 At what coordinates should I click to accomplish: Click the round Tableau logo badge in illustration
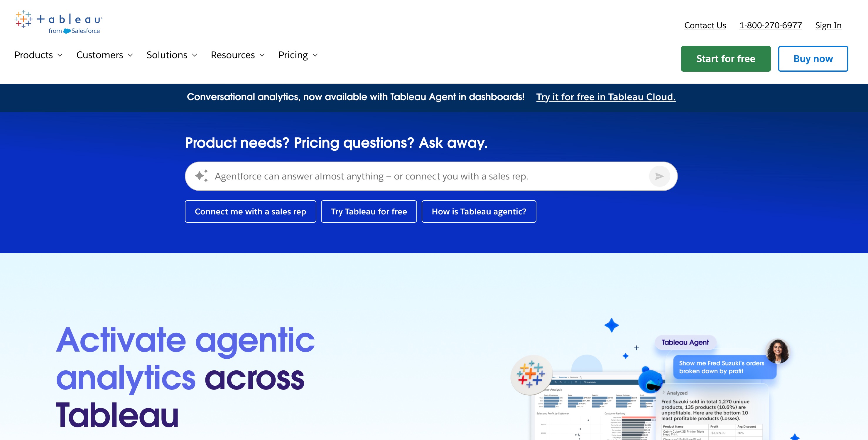(x=531, y=374)
